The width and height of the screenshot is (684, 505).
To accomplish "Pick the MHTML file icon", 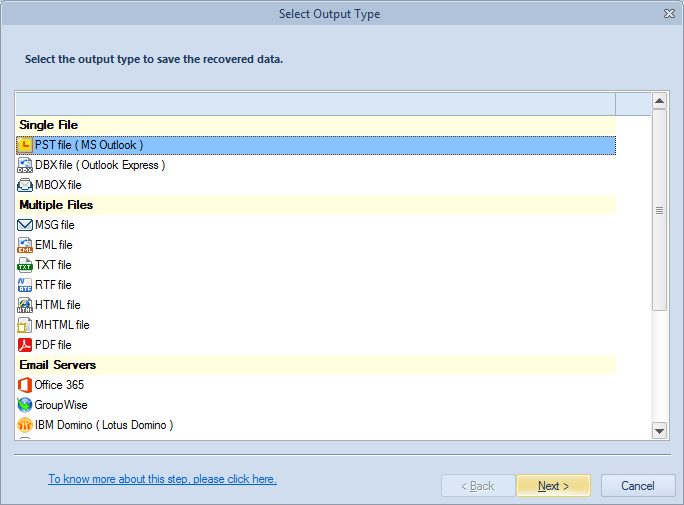I will [x=25, y=325].
